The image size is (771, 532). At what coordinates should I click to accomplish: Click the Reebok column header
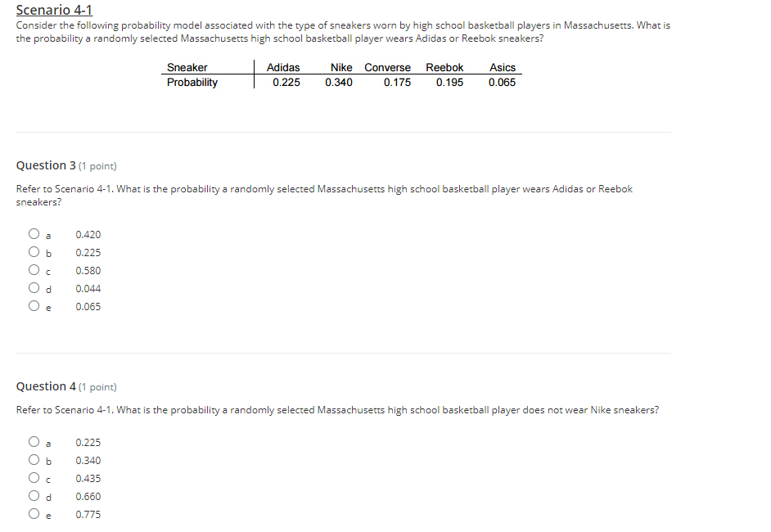(444, 67)
